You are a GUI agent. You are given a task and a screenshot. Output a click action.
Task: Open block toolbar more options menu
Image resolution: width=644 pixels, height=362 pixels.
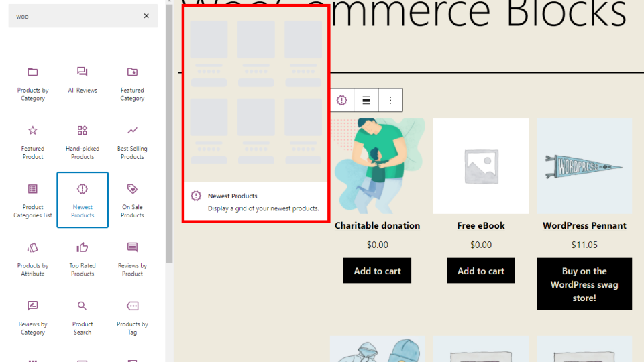(x=390, y=100)
